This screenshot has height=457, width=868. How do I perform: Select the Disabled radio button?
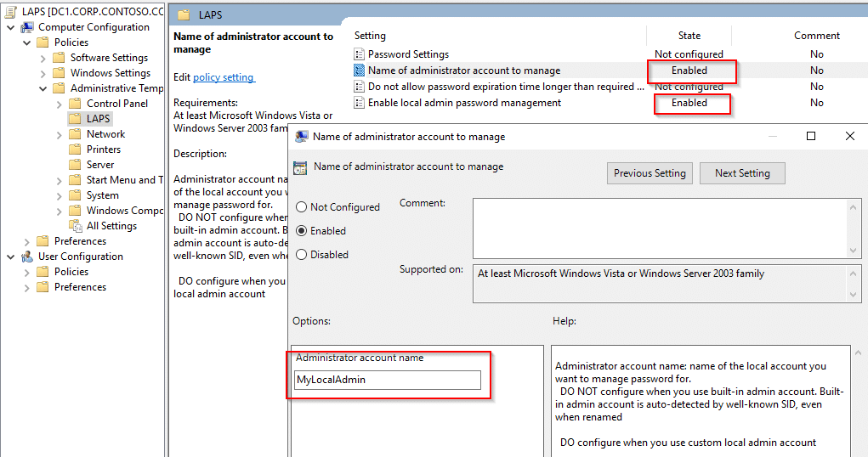301,255
